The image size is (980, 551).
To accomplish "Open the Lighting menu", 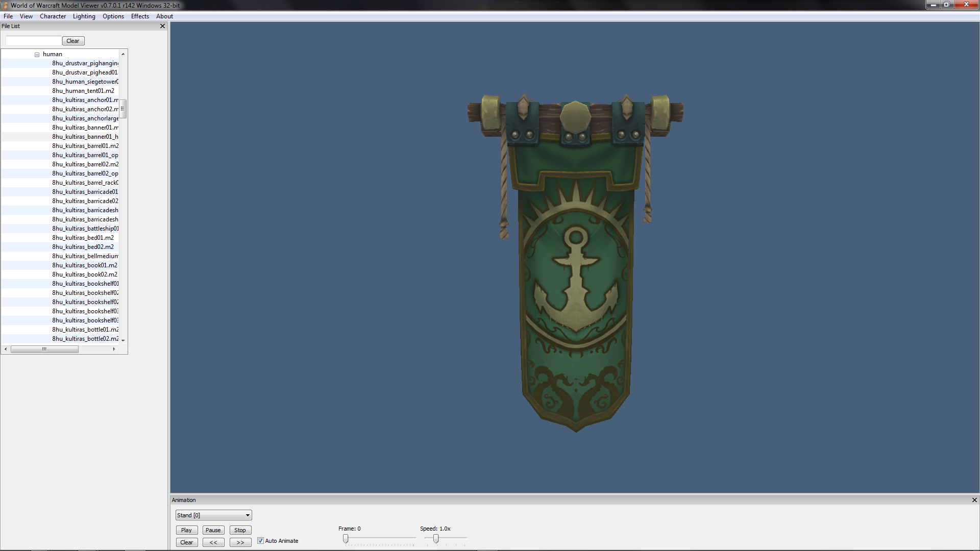I will (84, 16).
